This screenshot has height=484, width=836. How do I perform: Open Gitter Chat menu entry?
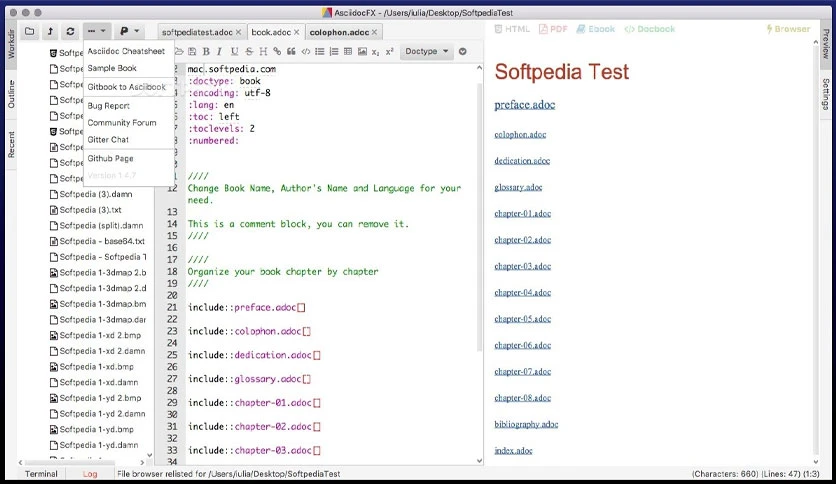[x=108, y=140]
